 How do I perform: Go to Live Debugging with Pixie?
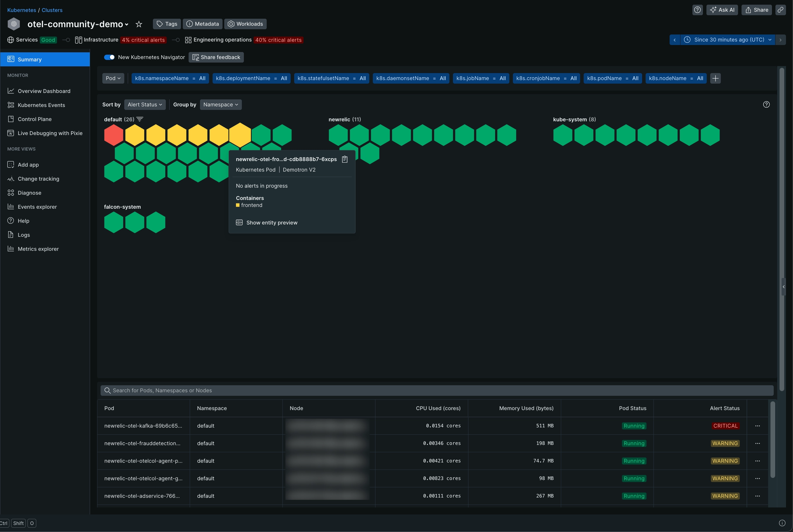point(50,133)
